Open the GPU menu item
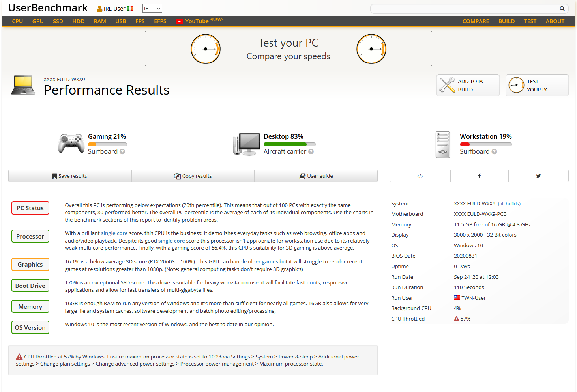The image size is (577, 392). pyautogui.click(x=38, y=21)
